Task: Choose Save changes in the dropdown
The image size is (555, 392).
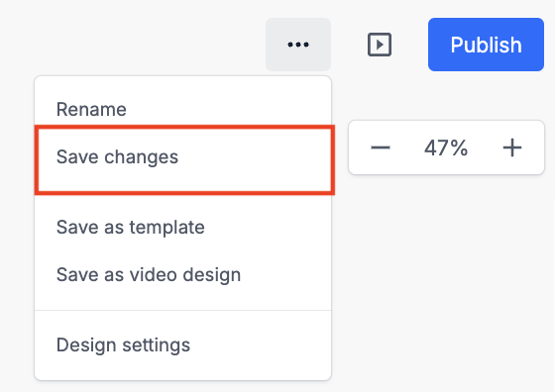Action: [183, 156]
